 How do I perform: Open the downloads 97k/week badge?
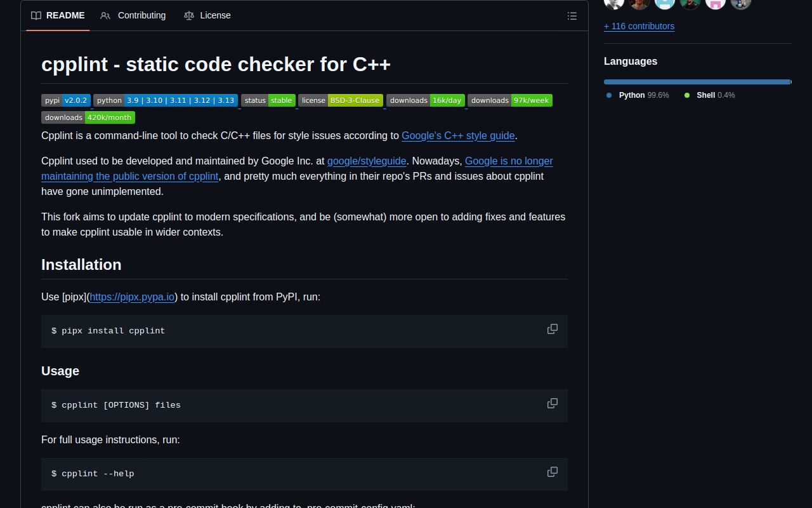point(510,100)
